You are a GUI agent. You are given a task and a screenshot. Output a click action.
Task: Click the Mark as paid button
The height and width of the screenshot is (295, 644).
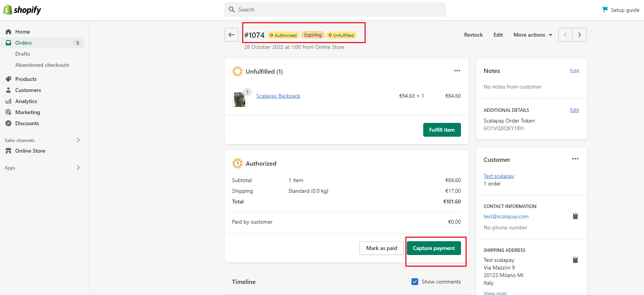(x=382, y=248)
